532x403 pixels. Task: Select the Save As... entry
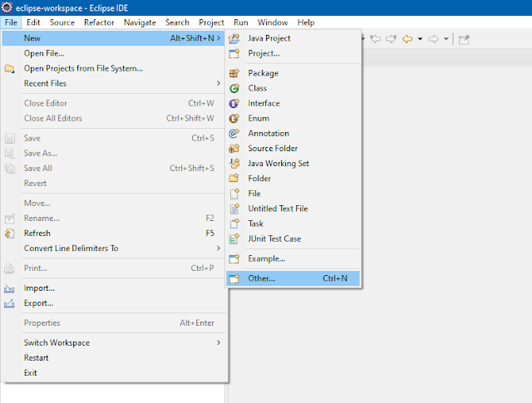pyautogui.click(x=114, y=154)
